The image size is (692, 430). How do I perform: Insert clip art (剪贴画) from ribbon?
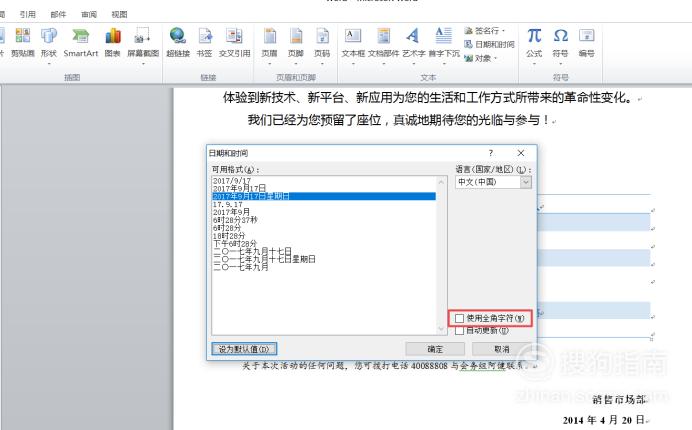(x=23, y=43)
